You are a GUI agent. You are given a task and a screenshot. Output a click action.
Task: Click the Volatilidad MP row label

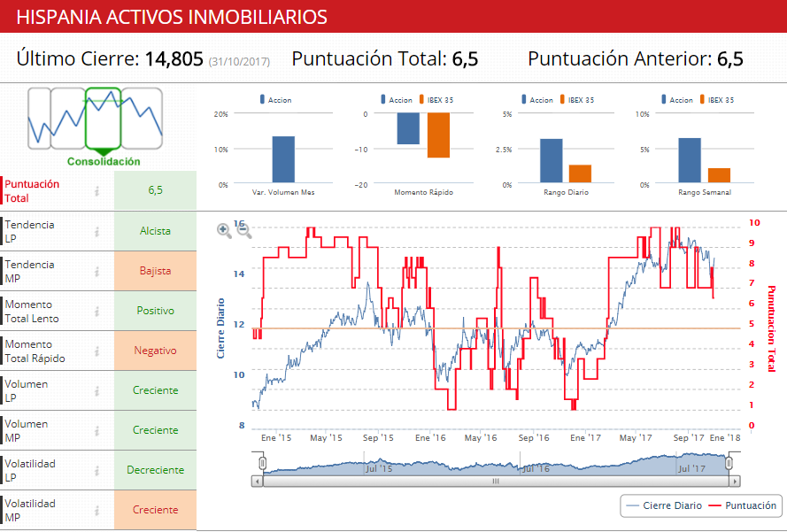pyautogui.click(x=30, y=510)
